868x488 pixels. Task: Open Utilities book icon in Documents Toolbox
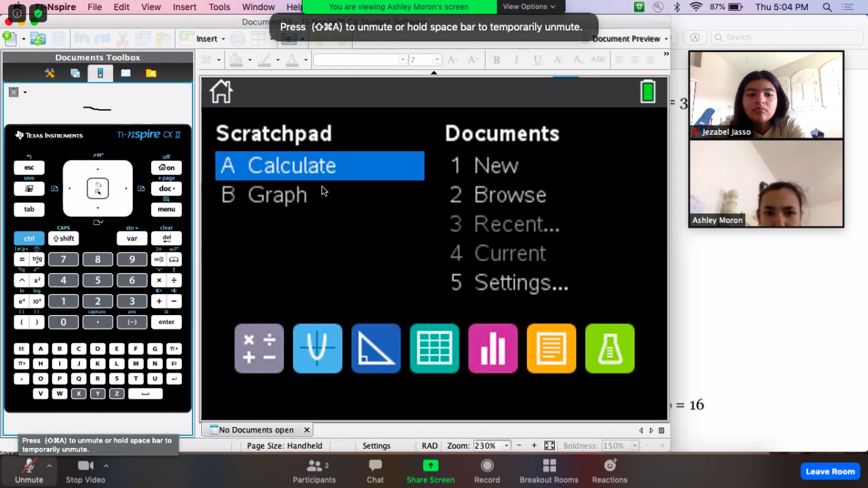[x=125, y=73]
